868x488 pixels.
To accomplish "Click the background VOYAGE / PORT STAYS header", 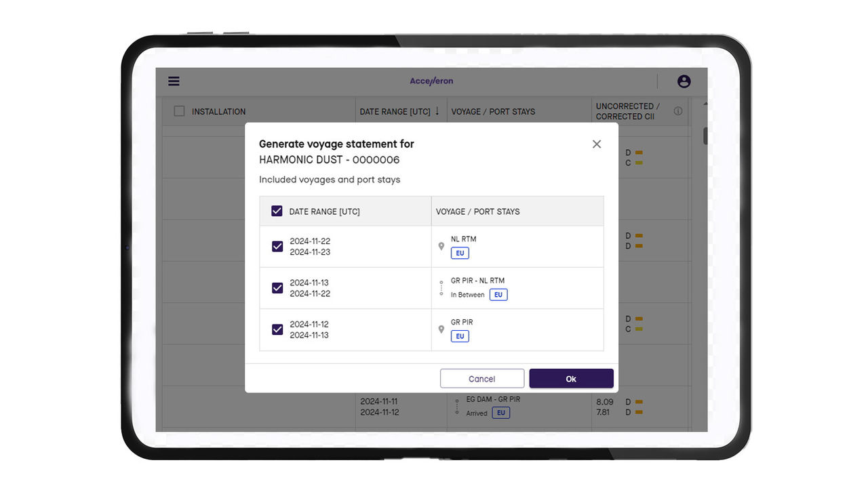I will (493, 111).
